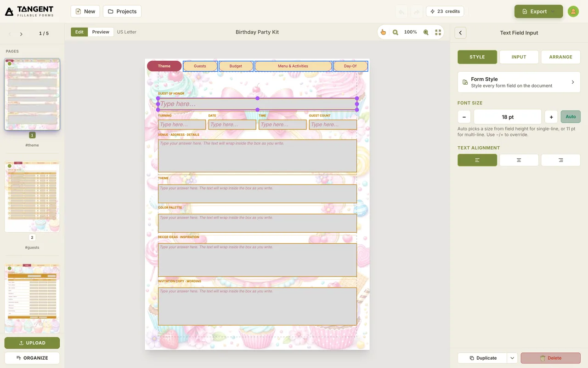Viewport: 588px width, 368px height.
Task: Open the Guests tab on the page
Action: (x=200, y=66)
